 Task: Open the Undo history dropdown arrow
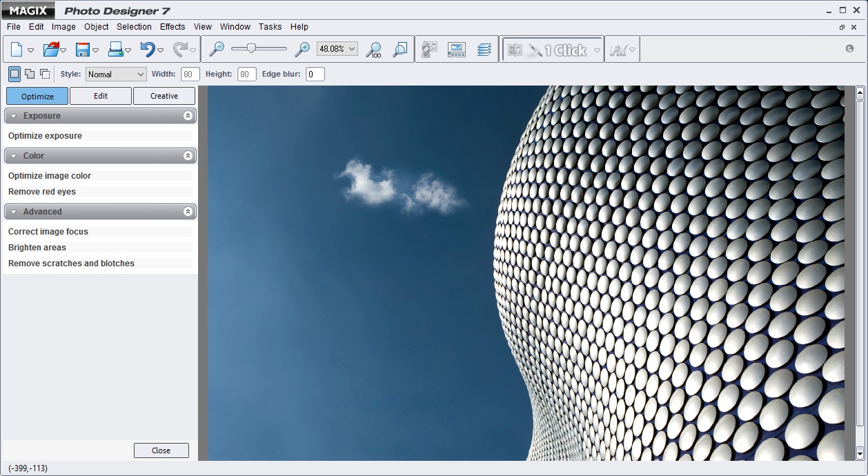pos(161,50)
